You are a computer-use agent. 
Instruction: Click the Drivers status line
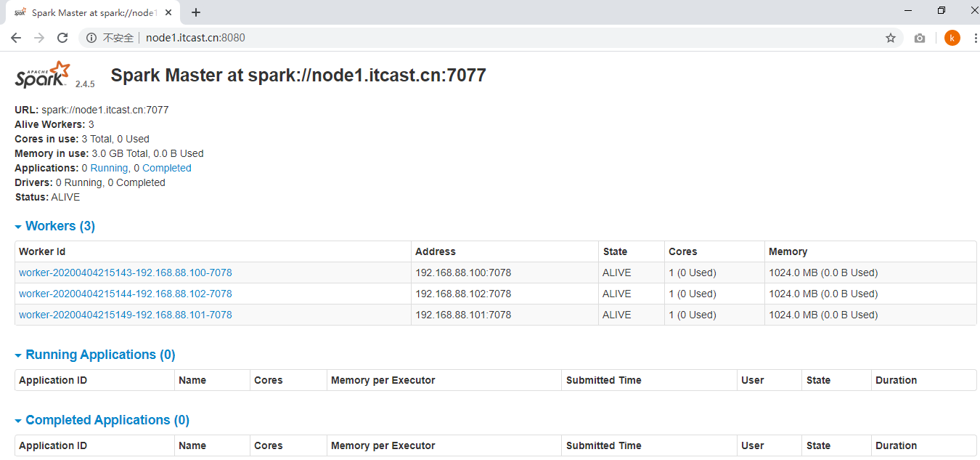(90, 182)
